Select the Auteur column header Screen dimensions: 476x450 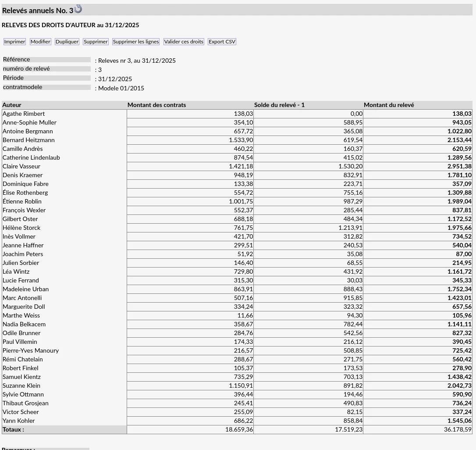point(12,105)
